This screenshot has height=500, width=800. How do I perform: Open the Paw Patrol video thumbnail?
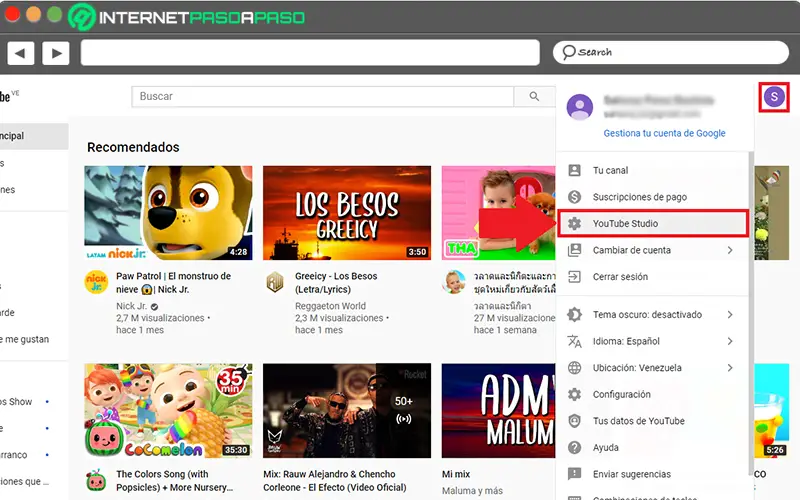[x=168, y=213]
